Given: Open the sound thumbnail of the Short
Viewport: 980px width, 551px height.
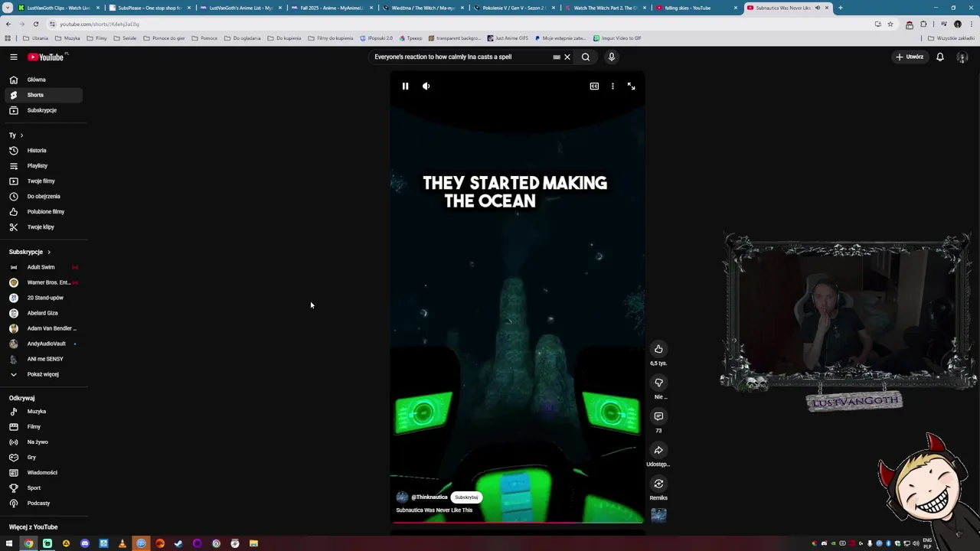Looking at the screenshot, I should 658,516.
